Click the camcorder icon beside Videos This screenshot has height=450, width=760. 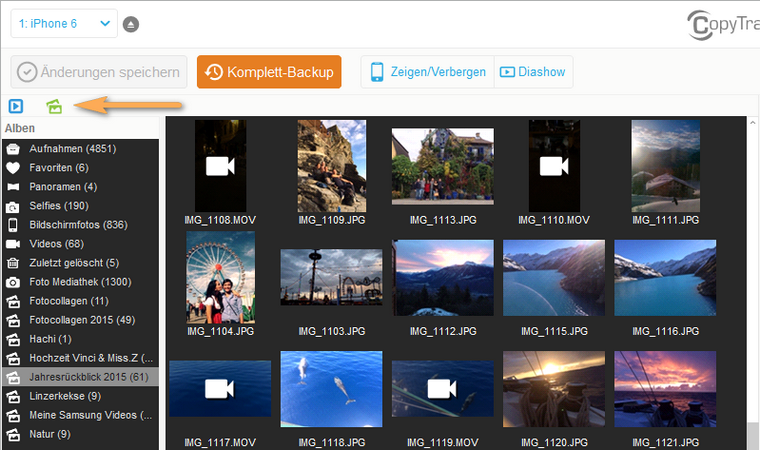[x=13, y=244]
